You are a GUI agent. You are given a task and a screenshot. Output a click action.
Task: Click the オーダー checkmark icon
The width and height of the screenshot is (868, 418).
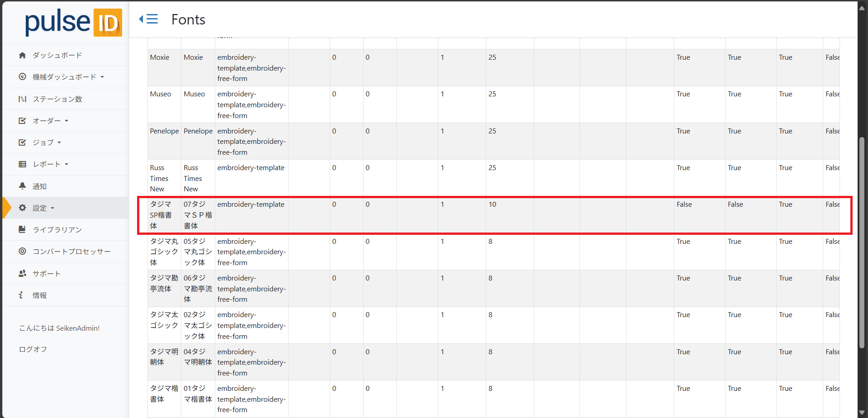point(22,121)
